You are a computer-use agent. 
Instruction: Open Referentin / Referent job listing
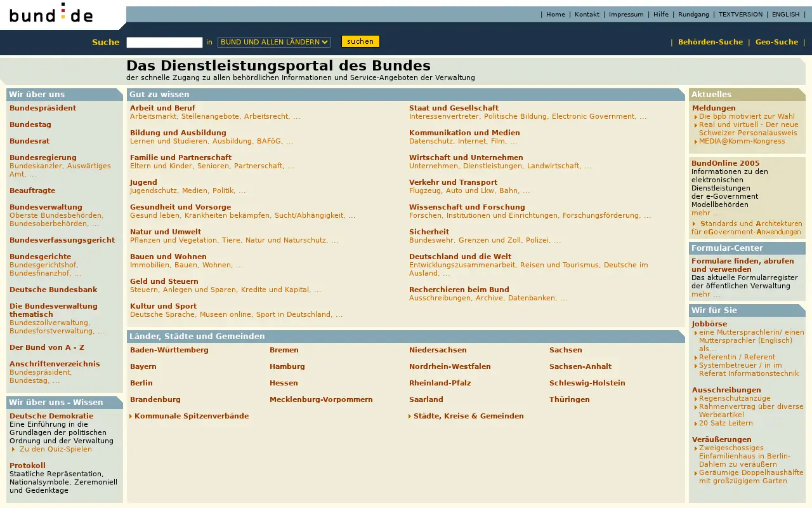737,358
